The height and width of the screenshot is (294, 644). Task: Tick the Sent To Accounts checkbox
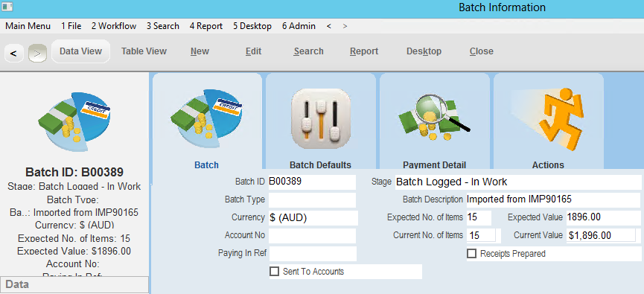[274, 272]
